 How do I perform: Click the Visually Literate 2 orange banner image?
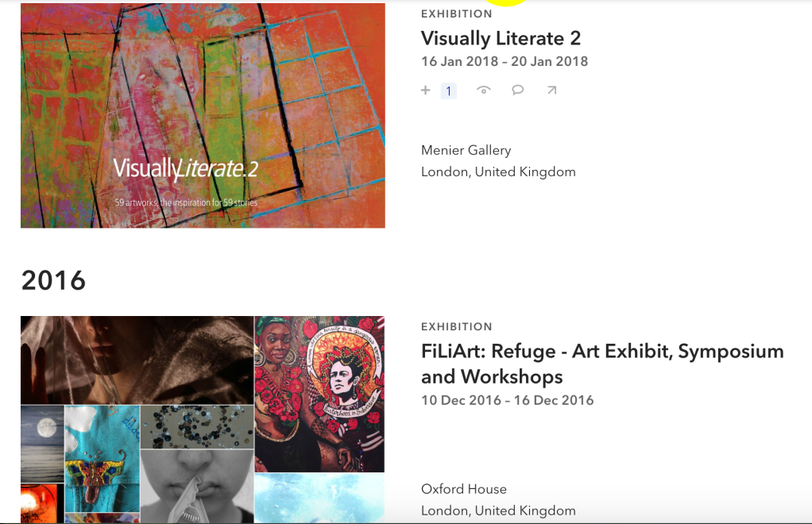[x=203, y=115]
